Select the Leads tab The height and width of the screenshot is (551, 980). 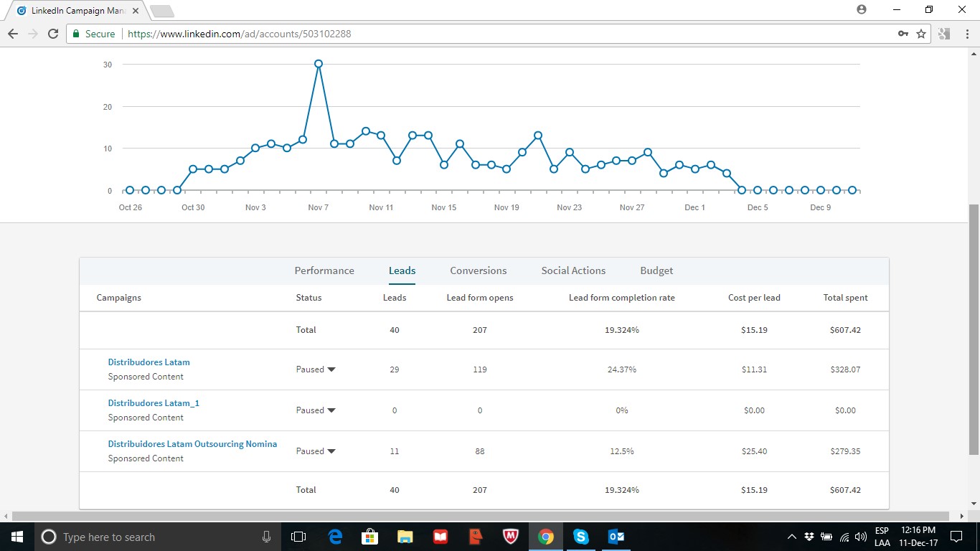point(402,270)
